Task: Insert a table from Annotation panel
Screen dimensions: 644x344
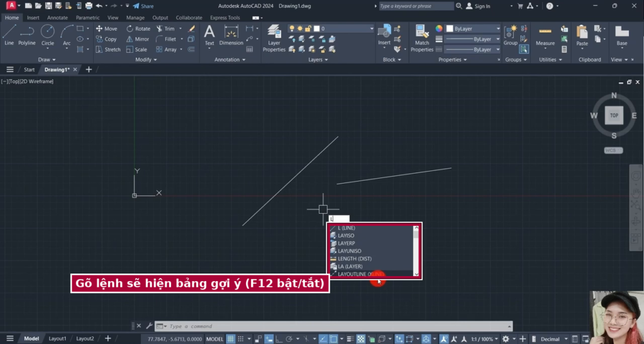Action: (x=249, y=49)
